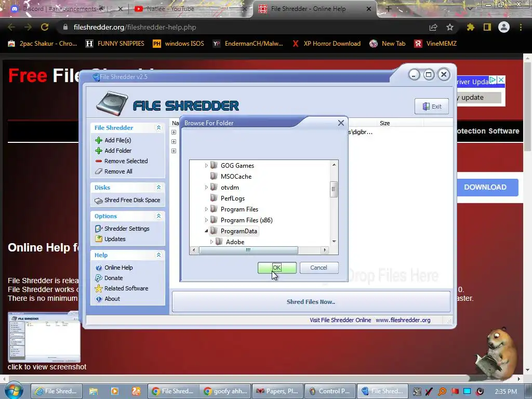Open the FUNNY SNIPPIES bookmark
532x399 pixels.
pos(115,44)
